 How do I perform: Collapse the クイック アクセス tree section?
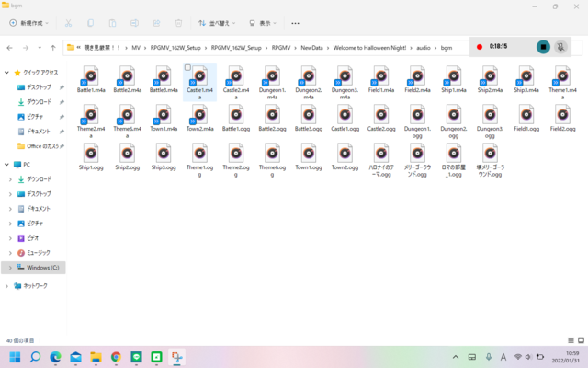(6, 73)
